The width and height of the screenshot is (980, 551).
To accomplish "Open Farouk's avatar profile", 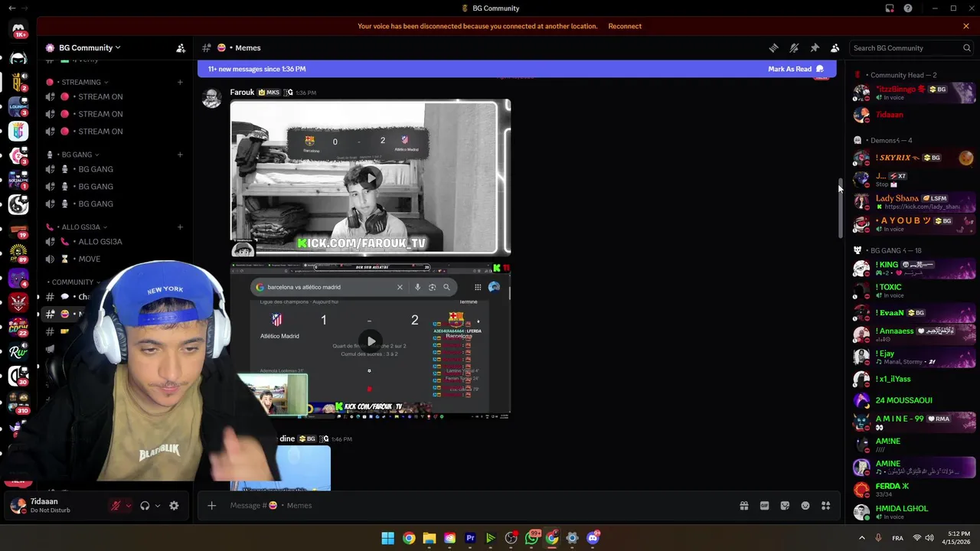I will (x=212, y=97).
